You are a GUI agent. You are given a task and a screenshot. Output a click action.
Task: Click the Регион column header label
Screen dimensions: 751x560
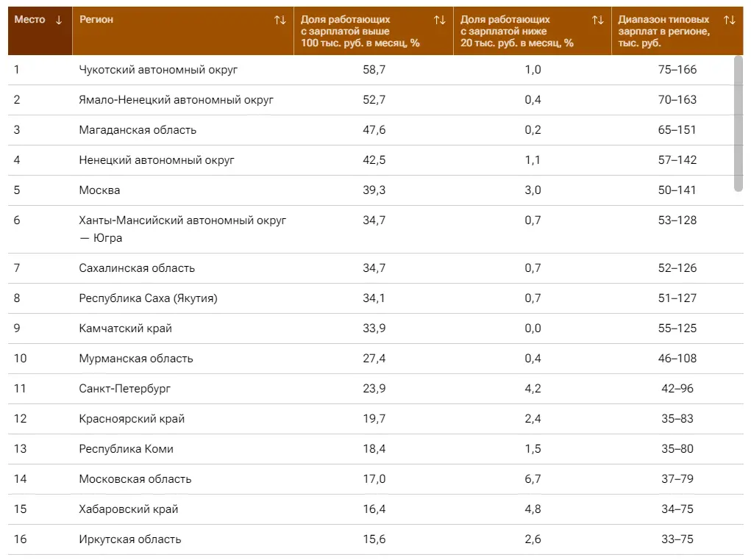(96, 20)
